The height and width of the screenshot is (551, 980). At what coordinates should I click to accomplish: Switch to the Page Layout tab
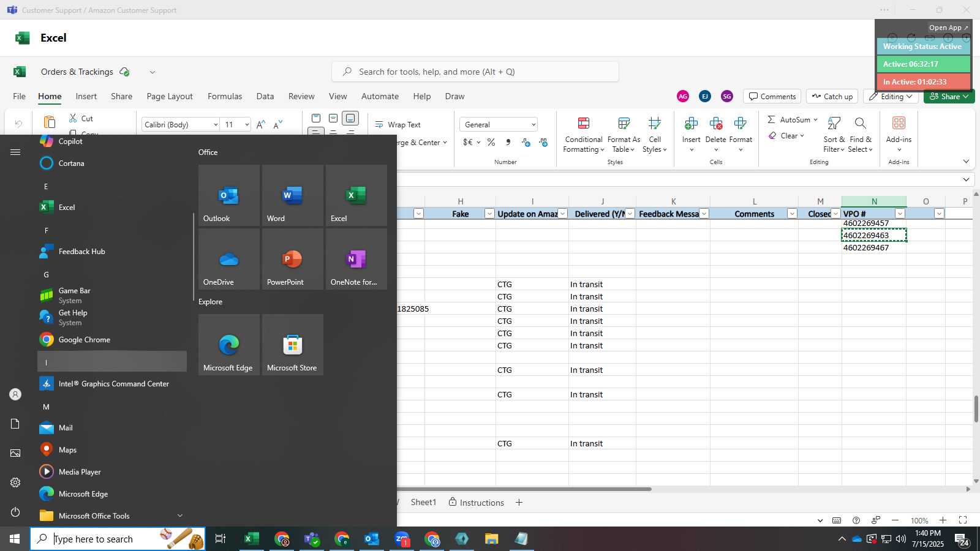(x=170, y=96)
